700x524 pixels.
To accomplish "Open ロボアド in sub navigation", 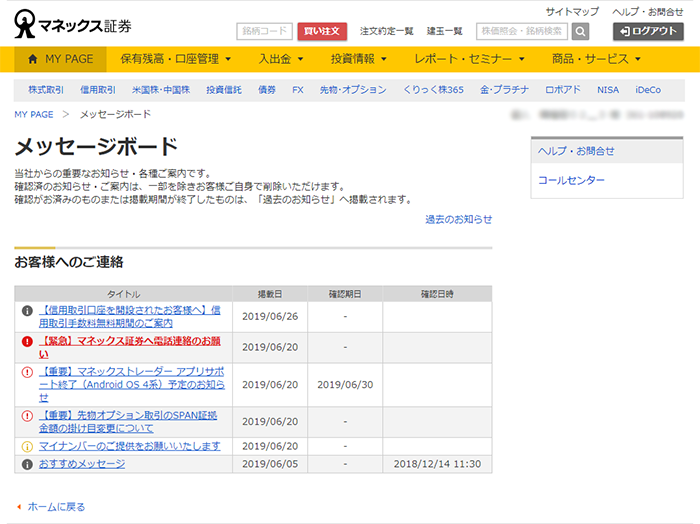I will pyautogui.click(x=563, y=90).
